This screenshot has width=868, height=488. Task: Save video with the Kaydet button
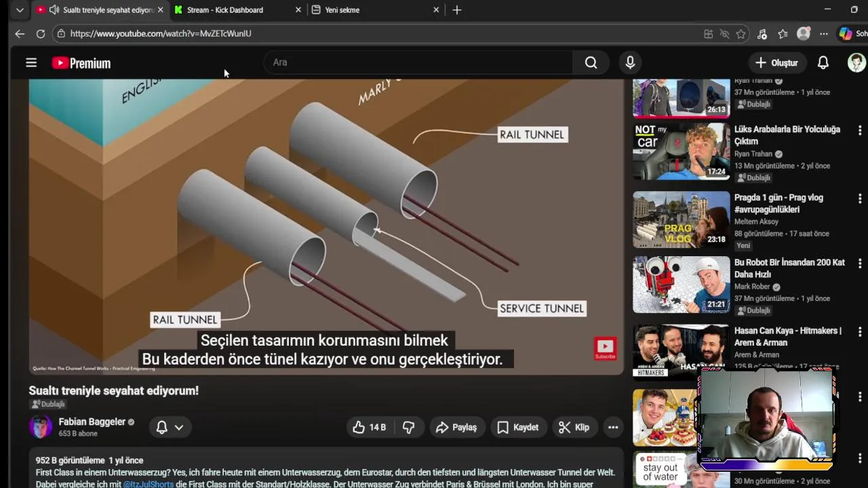click(x=517, y=427)
